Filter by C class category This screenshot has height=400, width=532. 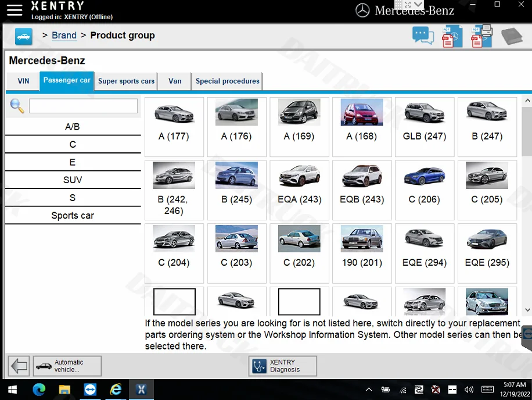pyautogui.click(x=73, y=144)
